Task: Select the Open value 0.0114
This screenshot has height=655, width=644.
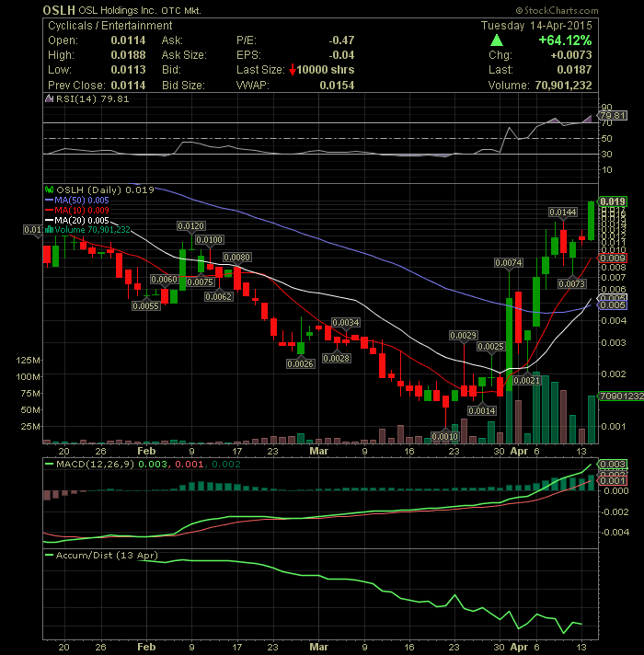Action: tap(128, 40)
